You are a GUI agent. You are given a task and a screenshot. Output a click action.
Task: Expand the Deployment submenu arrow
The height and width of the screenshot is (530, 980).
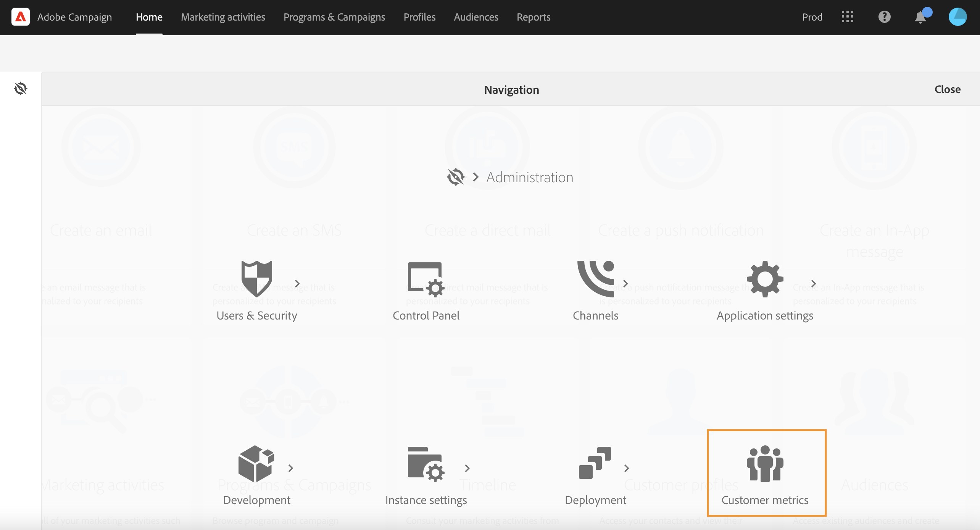(627, 468)
